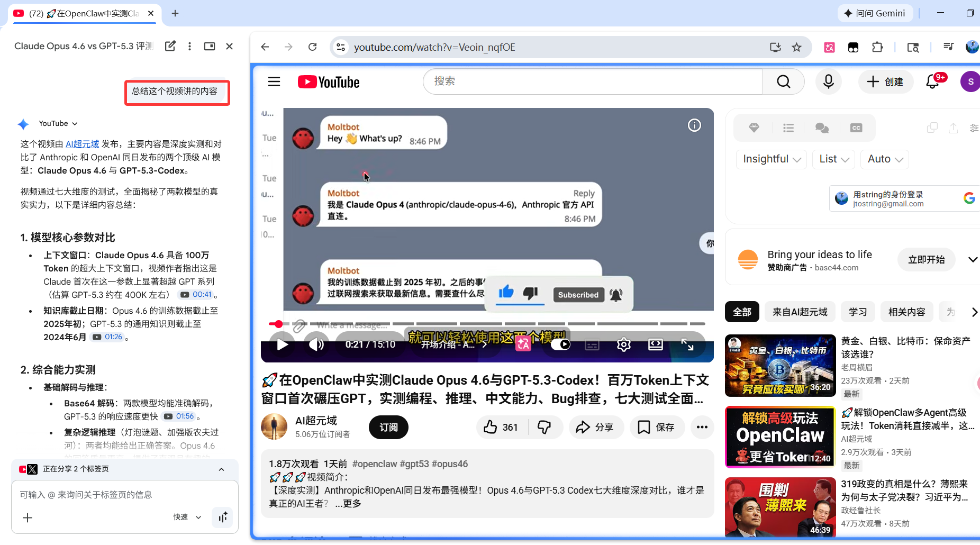Open the Auto dropdown menu
Viewport: 980px width, 545px height.
click(x=885, y=159)
